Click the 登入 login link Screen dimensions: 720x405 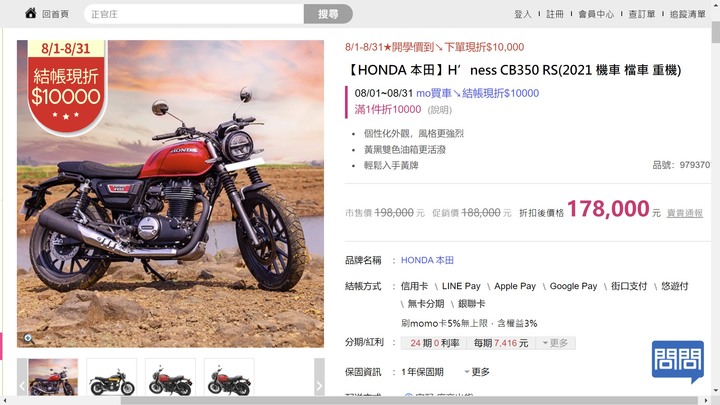523,14
